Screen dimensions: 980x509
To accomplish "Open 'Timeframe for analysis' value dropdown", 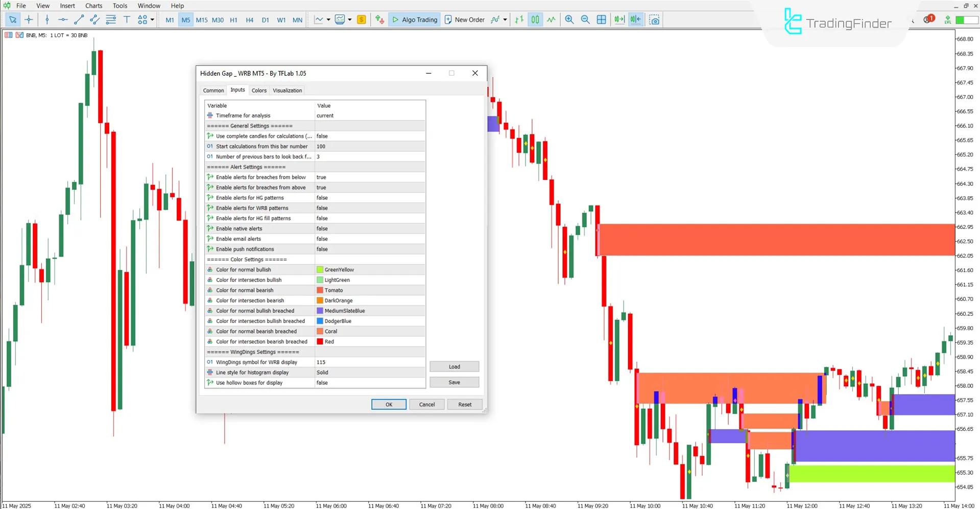I will tap(369, 115).
